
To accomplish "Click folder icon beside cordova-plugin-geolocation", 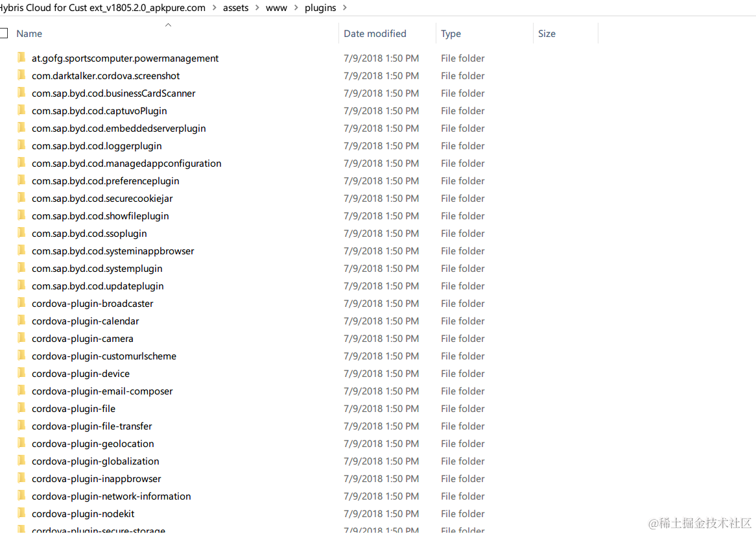I will click(x=21, y=443).
